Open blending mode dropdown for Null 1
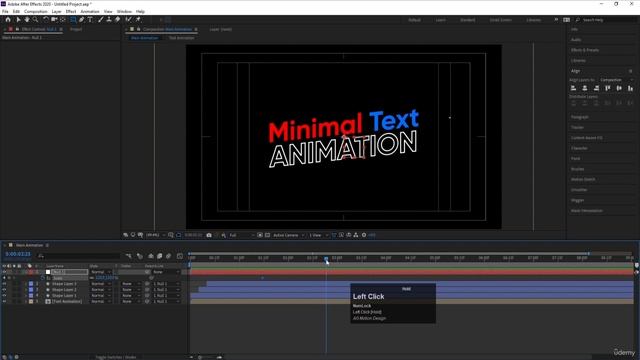The width and height of the screenshot is (640, 360). coord(101,272)
